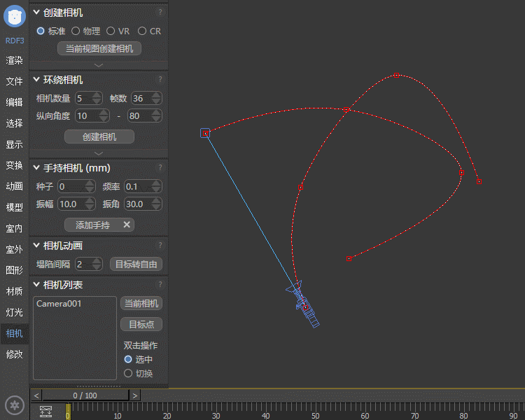This screenshot has height=420, width=525.
Task: Open the 显示 sidebar tab
Action: (x=15, y=144)
